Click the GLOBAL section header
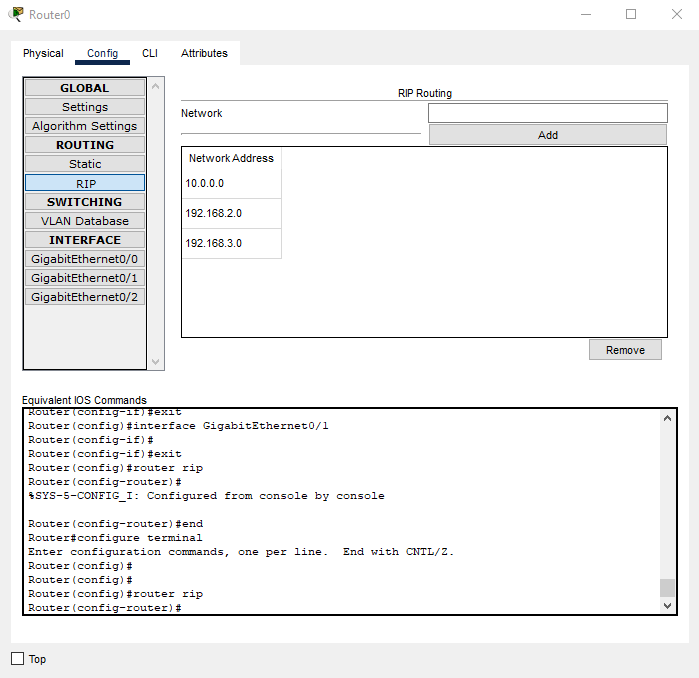This screenshot has height=678, width=699. coord(85,88)
